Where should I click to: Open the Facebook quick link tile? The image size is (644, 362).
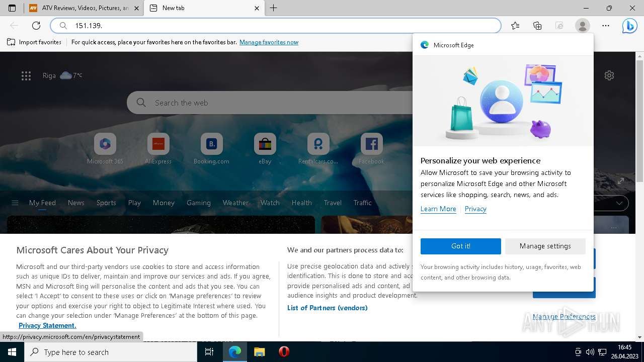tap(371, 149)
